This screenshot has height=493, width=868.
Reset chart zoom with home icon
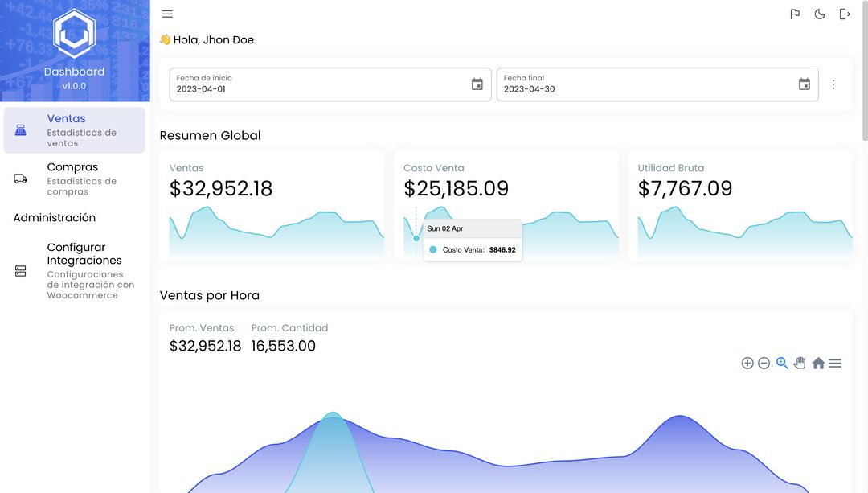pyautogui.click(x=818, y=364)
